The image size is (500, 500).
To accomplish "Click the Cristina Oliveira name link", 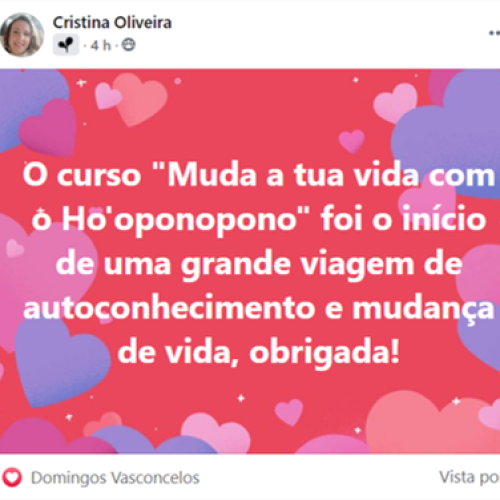I will pyautogui.click(x=112, y=23).
